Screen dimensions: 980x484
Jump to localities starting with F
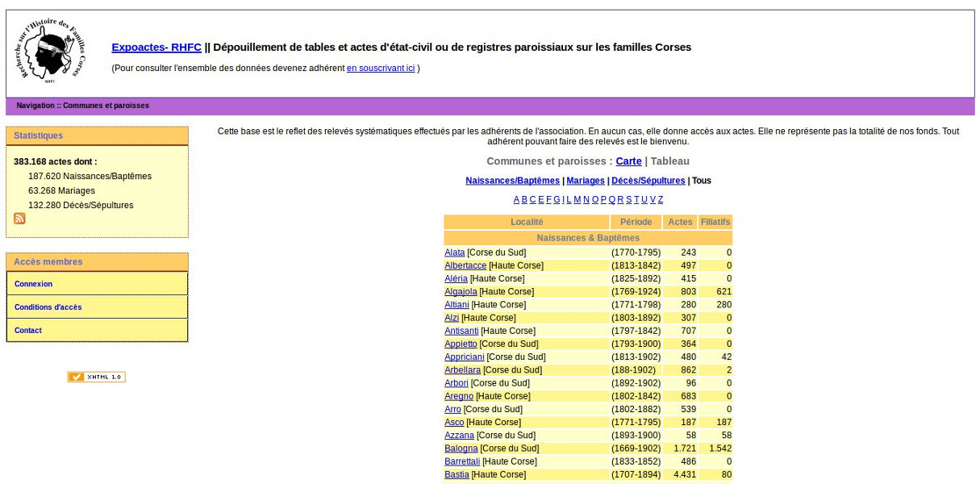coord(548,199)
